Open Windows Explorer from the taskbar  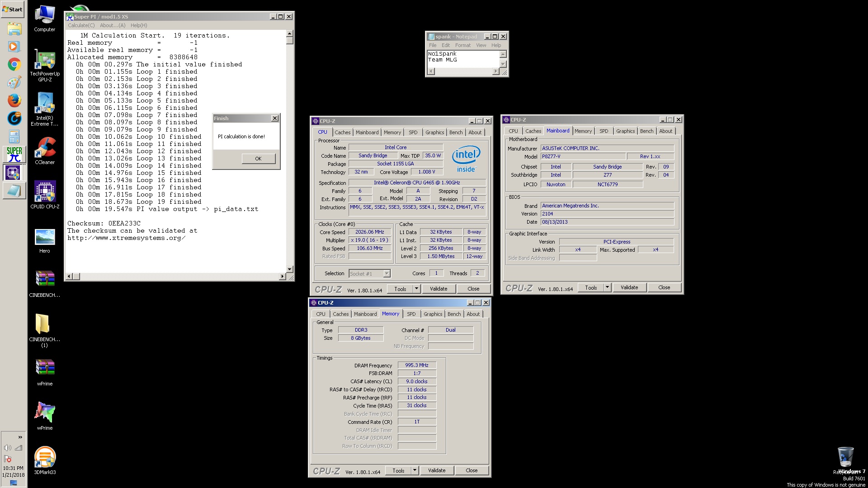click(x=14, y=28)
